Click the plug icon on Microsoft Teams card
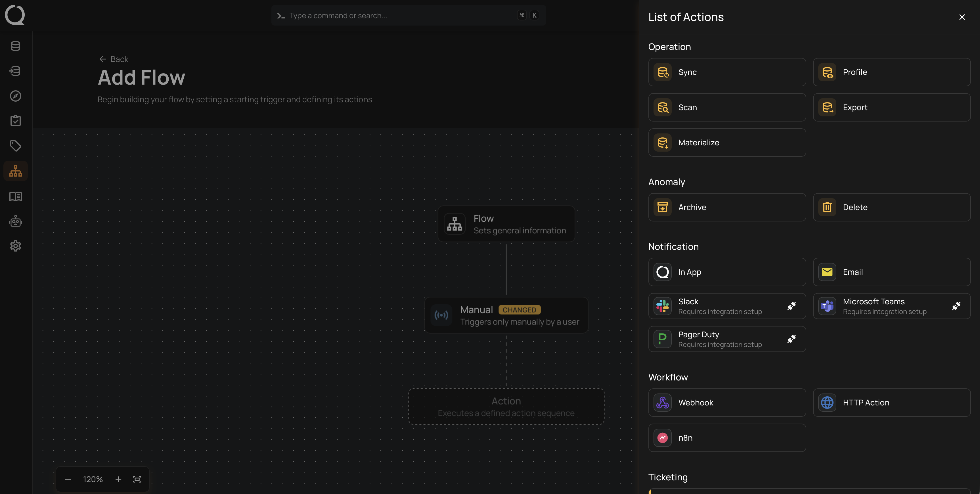 tap(956, 306)
